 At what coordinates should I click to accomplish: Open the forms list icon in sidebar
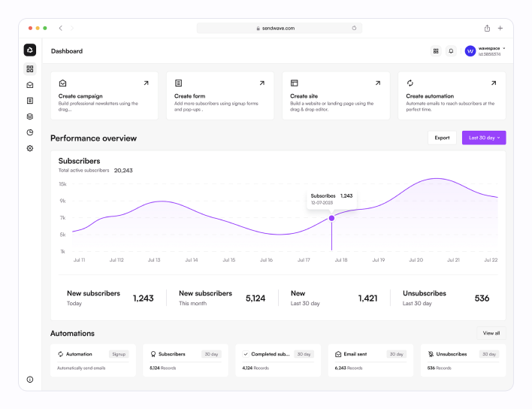click(30, 101)
